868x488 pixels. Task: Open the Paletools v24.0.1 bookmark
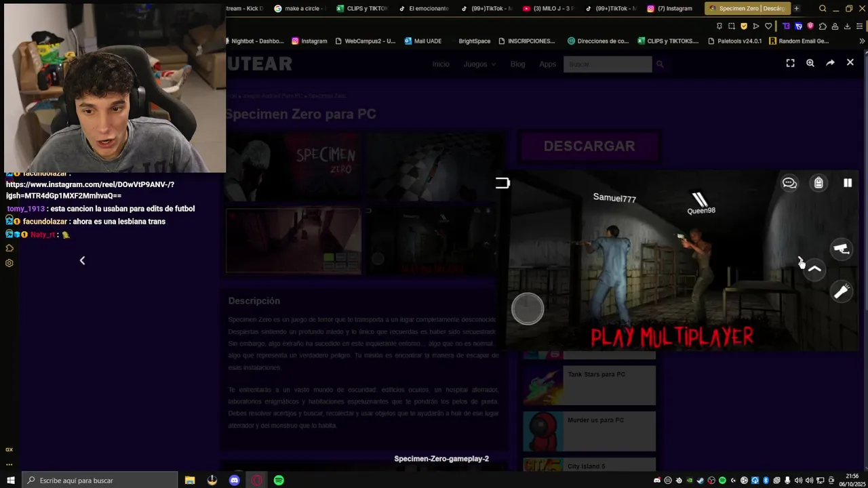(x=734, y=41)
